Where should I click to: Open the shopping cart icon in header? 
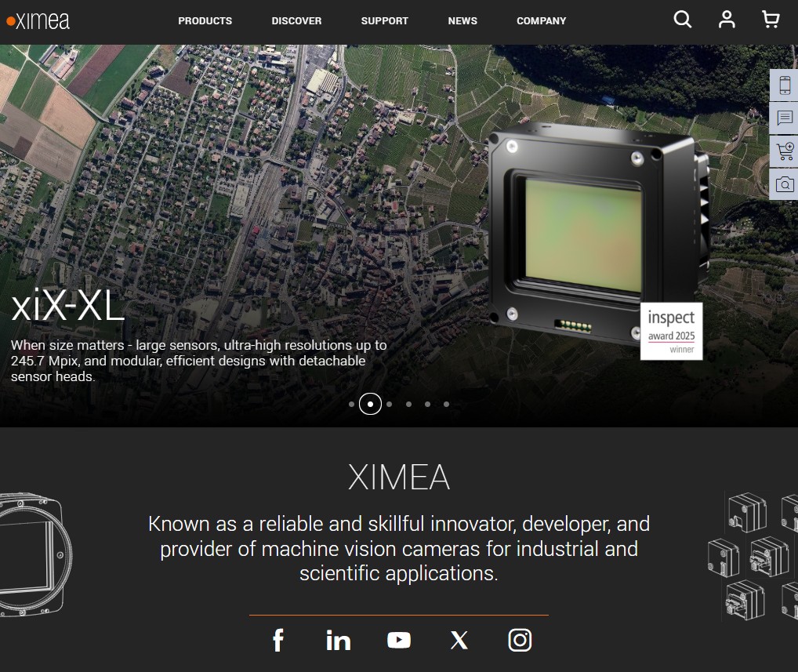point(771,20)
